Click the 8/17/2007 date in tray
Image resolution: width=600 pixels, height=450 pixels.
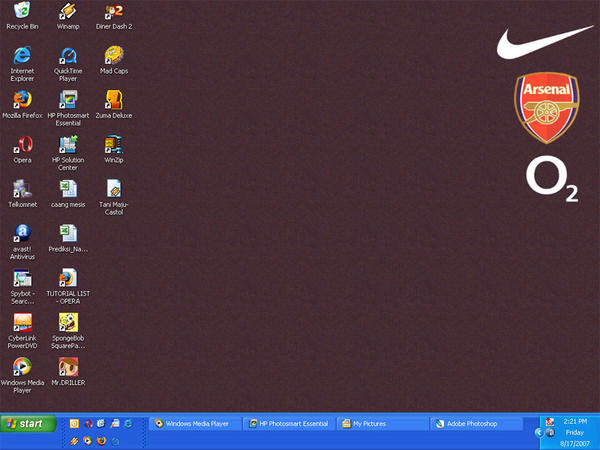pos(575,444)
